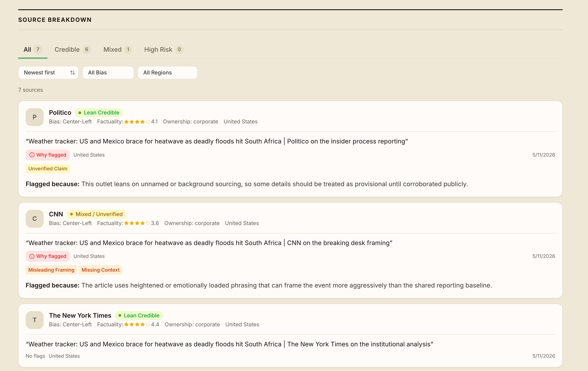588x371 pixels.
Task: Click the 4.1 factuality score for Politico
Action: click(154, 122)
